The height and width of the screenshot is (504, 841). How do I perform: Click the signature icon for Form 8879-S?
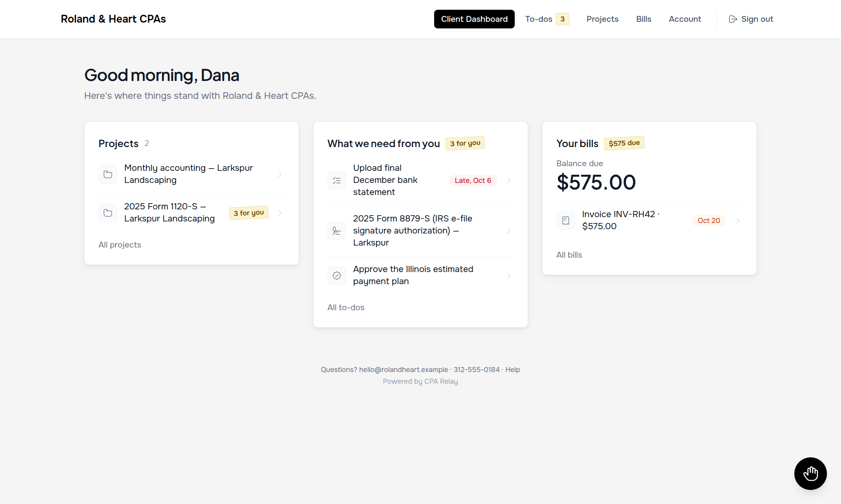337,231
